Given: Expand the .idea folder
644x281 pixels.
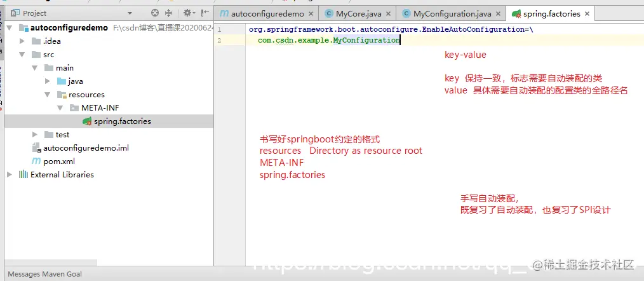Looking at the screenshot, I should coord(22,41).
